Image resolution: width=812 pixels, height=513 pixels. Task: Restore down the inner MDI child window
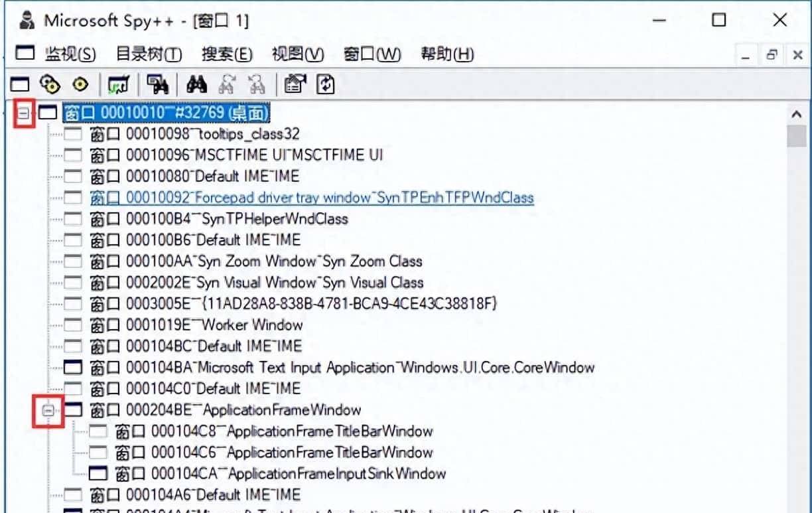click(771, 56)
